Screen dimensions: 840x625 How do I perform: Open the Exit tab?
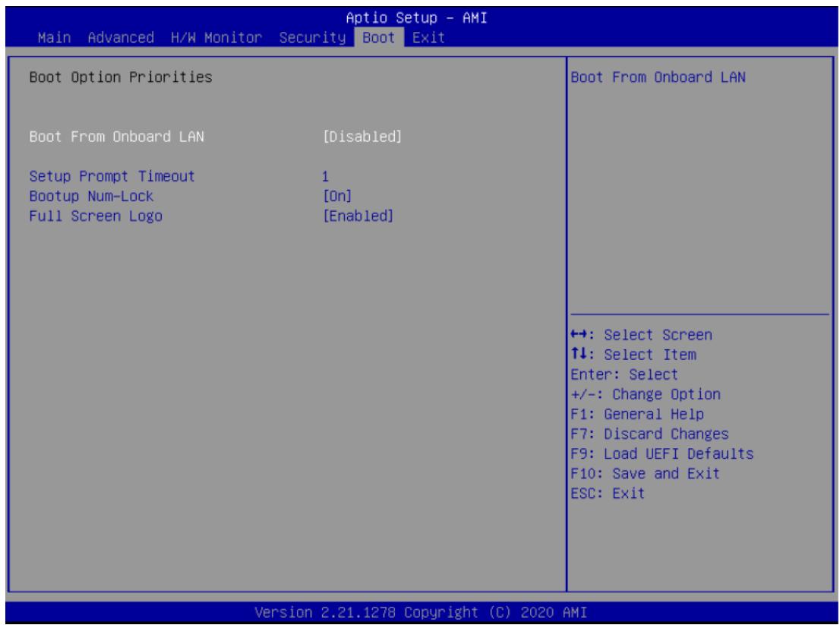[428, 38]
